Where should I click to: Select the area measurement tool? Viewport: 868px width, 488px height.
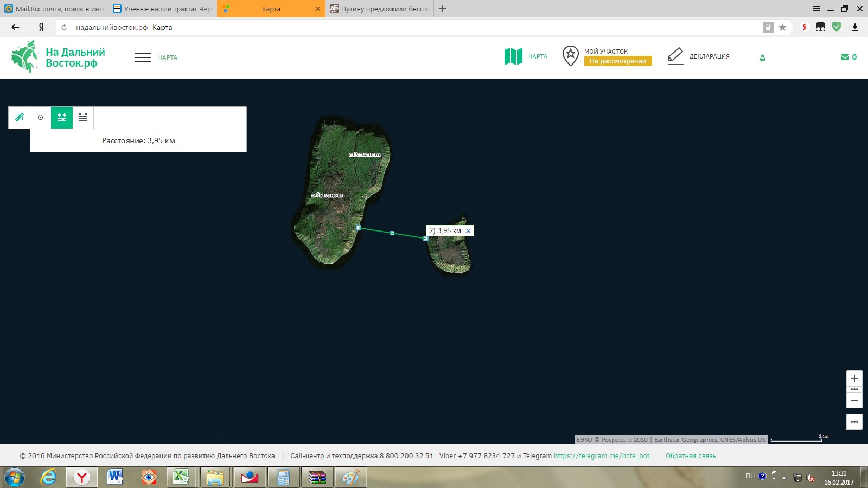[83, 117]
